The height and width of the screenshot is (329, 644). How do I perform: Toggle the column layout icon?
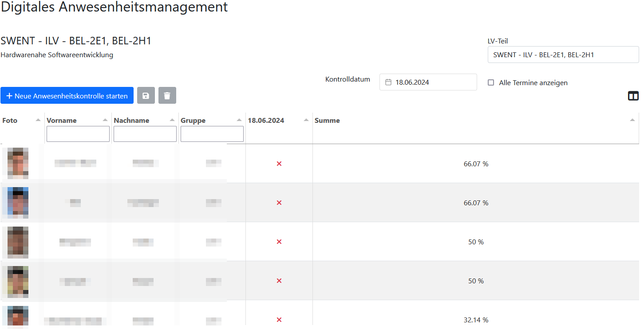tap(633, 96)
